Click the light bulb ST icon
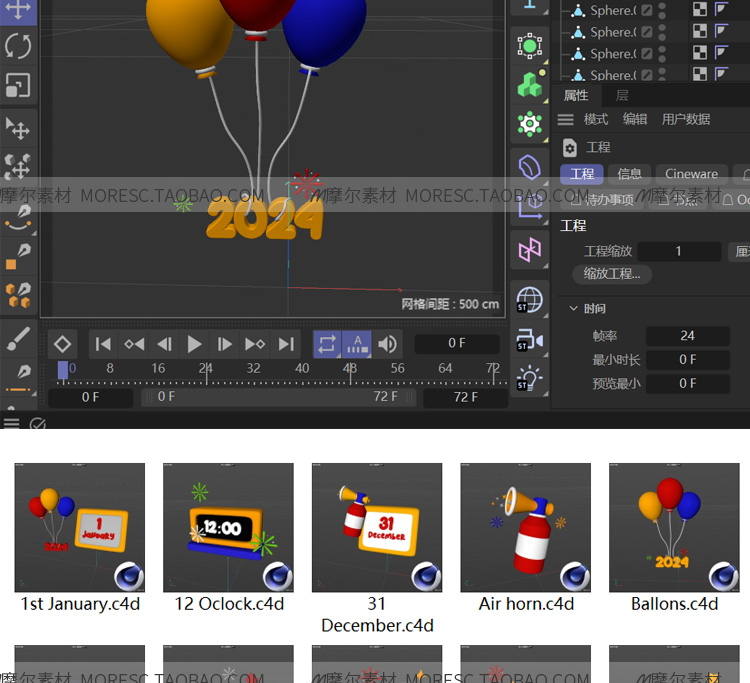 [x=529, y=378]
